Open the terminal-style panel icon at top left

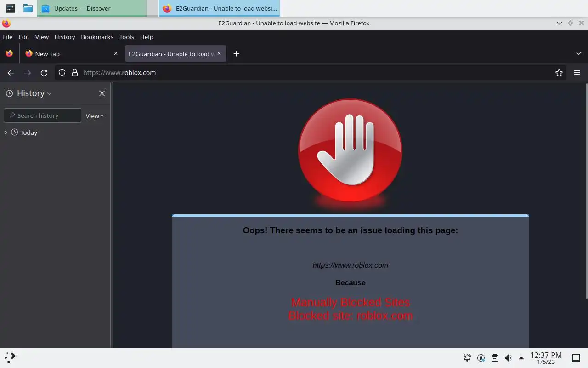pos(10,8)
